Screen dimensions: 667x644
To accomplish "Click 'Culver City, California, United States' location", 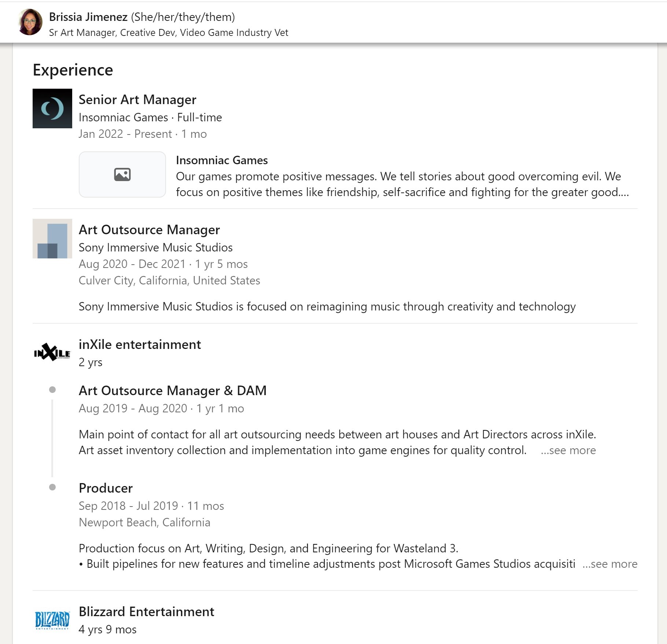I will click(x=169, y=280).
